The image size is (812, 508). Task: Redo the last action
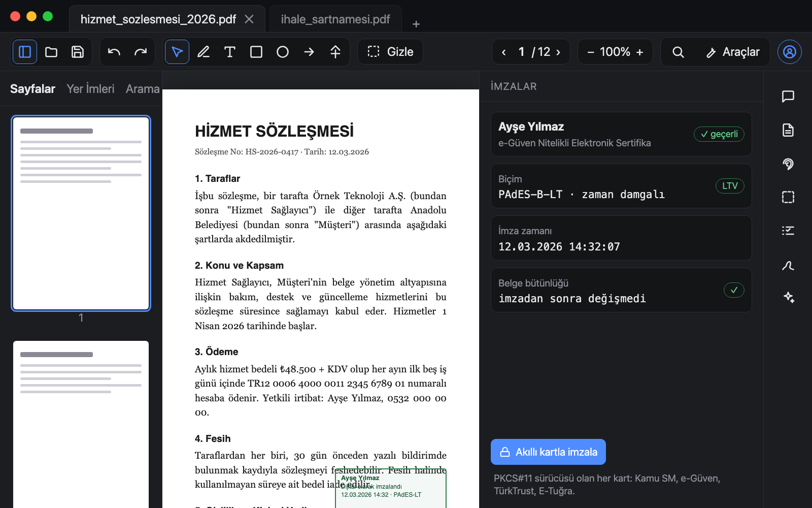tap(141, 52)
